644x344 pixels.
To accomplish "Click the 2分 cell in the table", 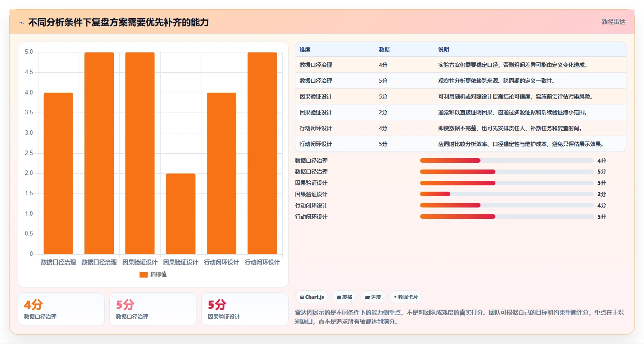I will [383, 113].
